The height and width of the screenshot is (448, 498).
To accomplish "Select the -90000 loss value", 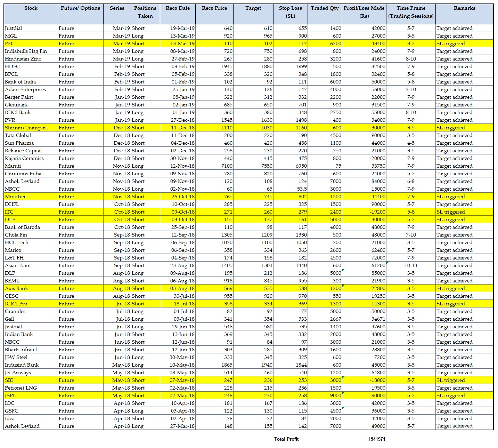I will point(364,395).
